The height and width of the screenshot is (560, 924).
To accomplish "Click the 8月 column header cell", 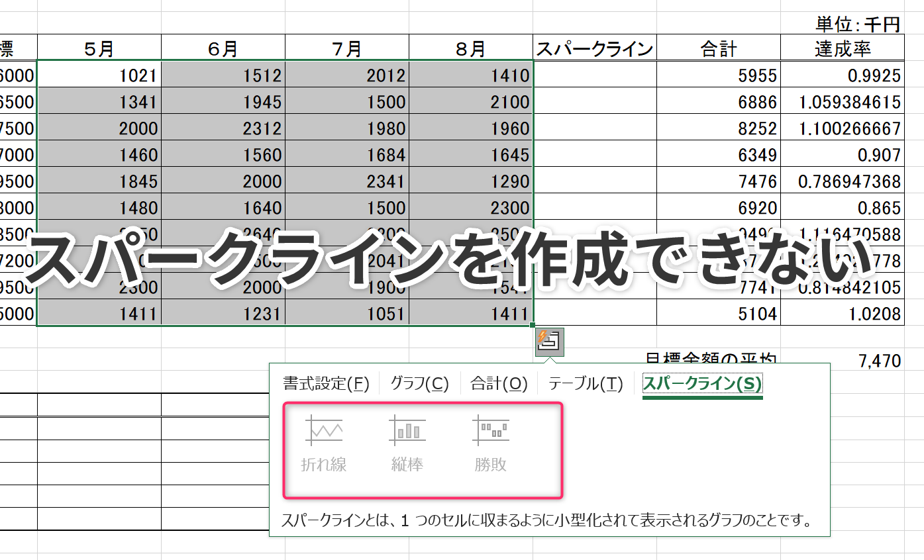I will coord(471,48).
